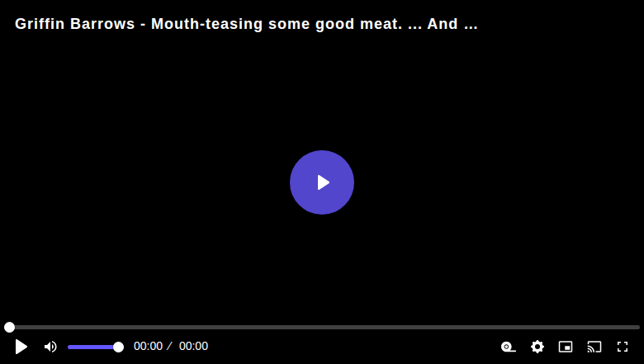Image resolution: width=644 pixels, height=364 pixels.
Task: Toggle picture-in-picture mode
Action: tap(566, 347)
